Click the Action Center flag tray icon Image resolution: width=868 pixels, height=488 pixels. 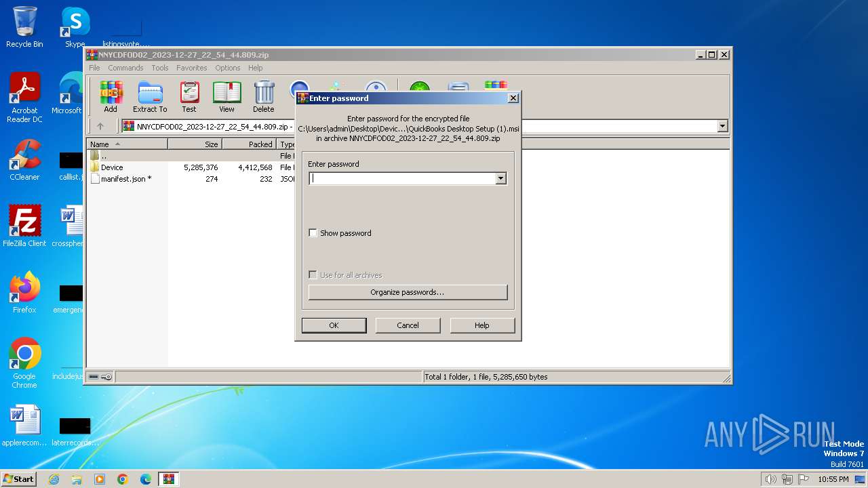click(804, 479)
